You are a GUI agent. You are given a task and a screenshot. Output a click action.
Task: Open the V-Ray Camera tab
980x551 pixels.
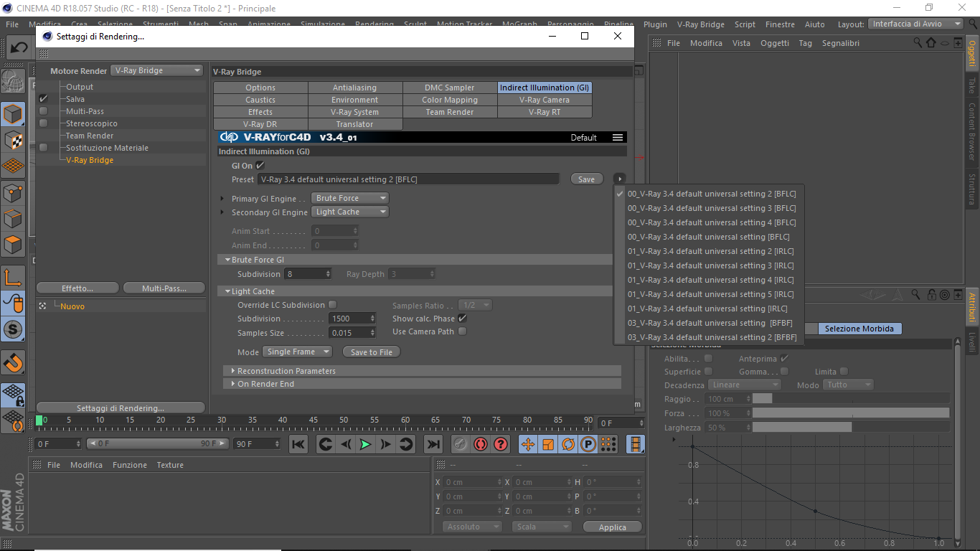545,100
